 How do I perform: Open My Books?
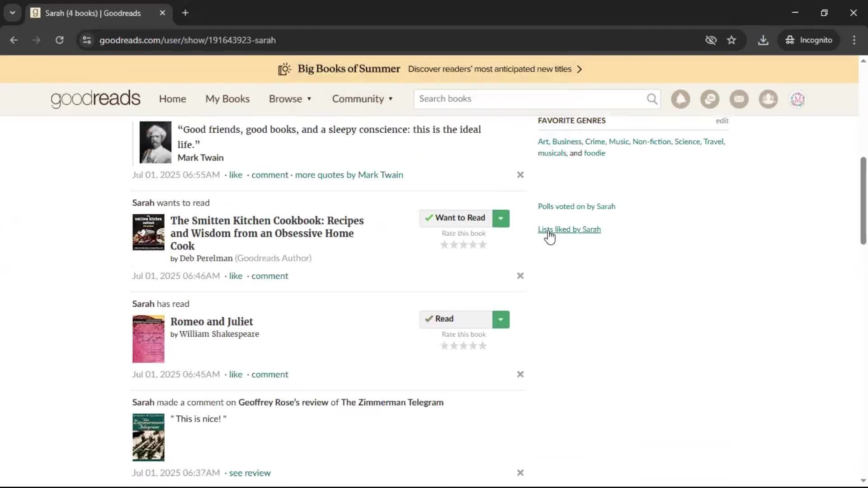click(x=227, y=99)
